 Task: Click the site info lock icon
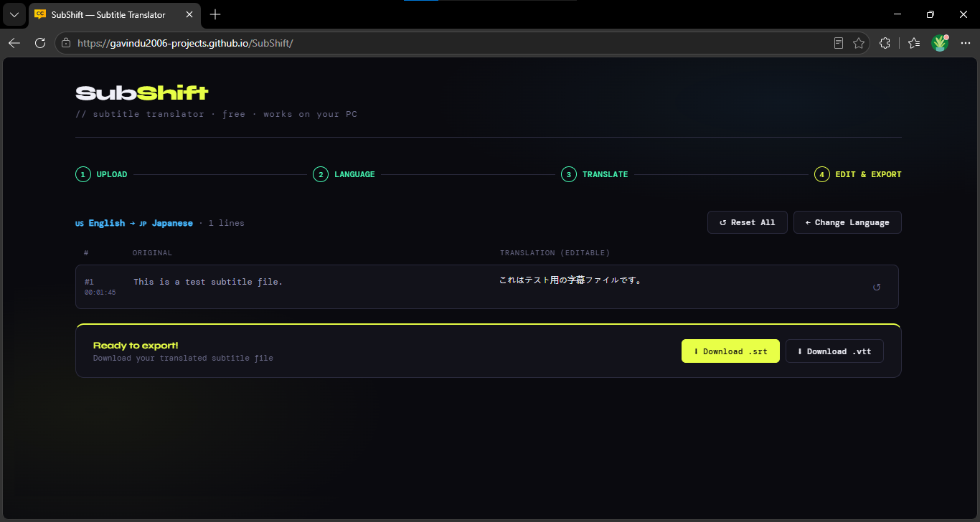(x=66, y=43)
